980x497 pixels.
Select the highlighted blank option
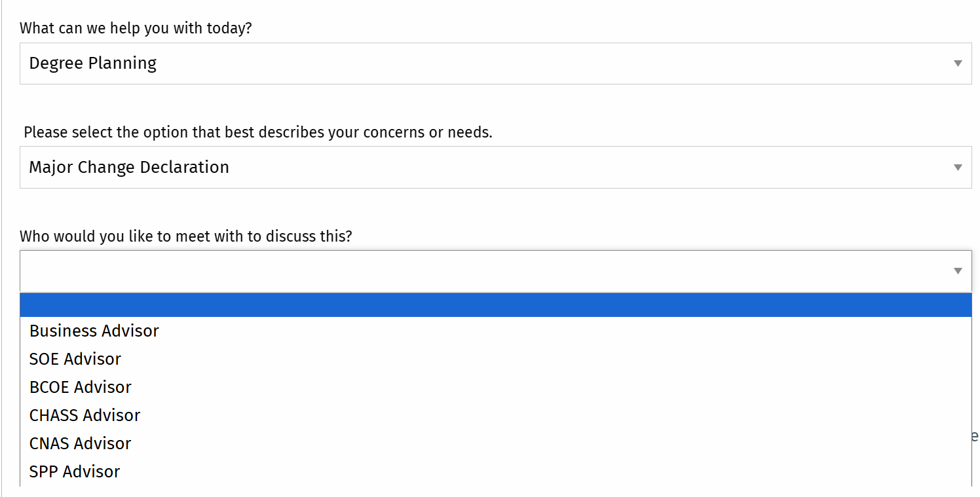[495, 305]
